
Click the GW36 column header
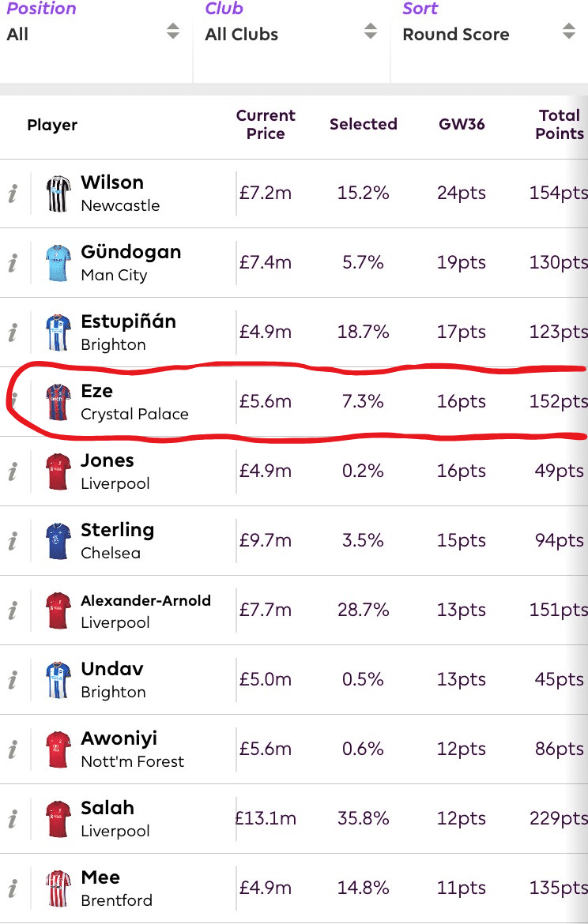[462, 125]
